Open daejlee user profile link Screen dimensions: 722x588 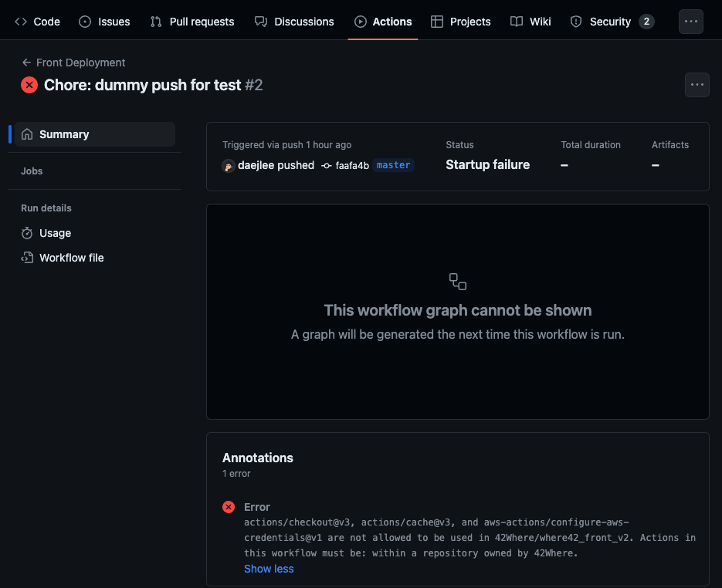coord(257,165)
